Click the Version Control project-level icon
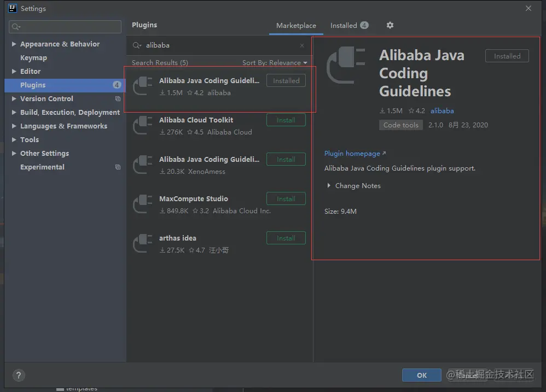Image resolution: width=546 pixels, height=392 pixels. [118, 99]
